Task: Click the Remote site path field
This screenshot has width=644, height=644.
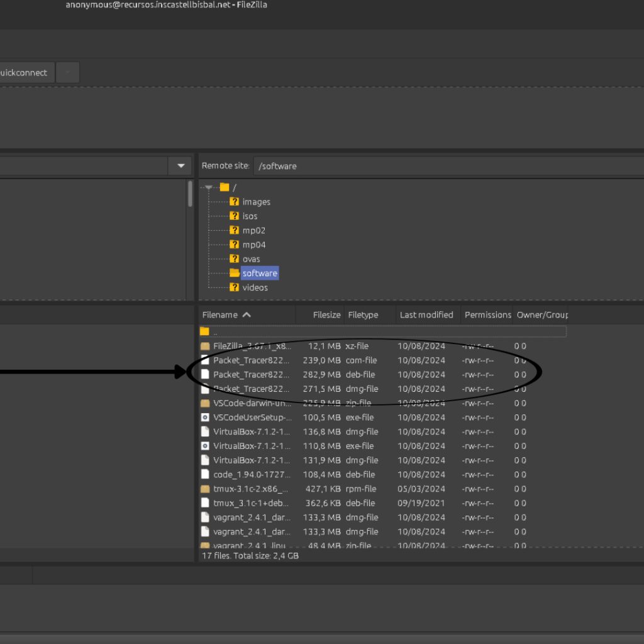Action: pyautogui.click(x=447, y=166)
